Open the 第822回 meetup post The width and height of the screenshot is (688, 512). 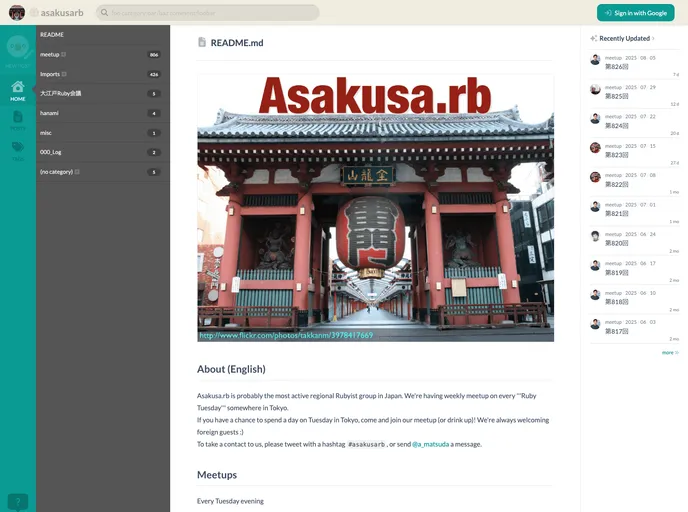click(x=616, y=184)
